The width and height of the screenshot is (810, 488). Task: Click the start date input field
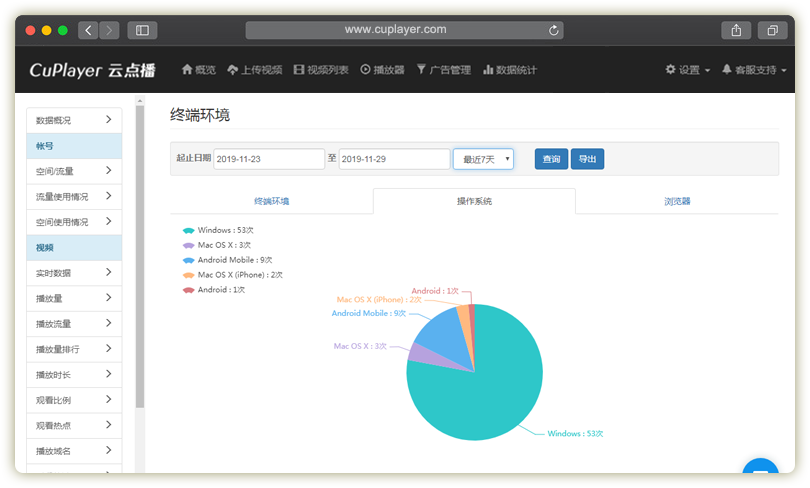pos(268,159)
